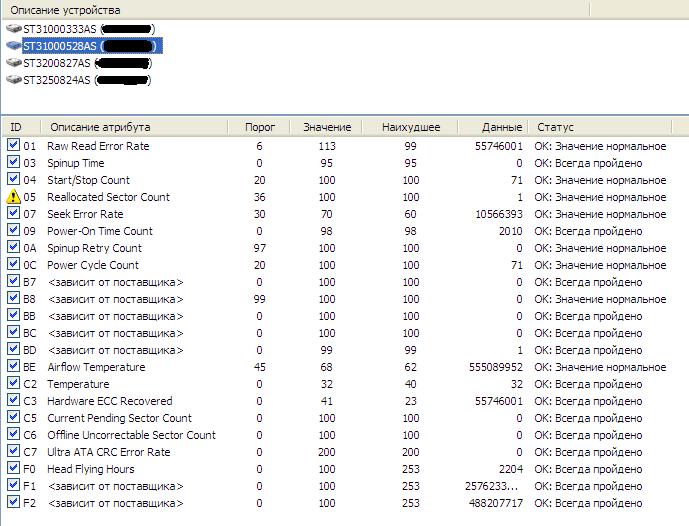Sort by the 'Наихудшее' column header

410,127
